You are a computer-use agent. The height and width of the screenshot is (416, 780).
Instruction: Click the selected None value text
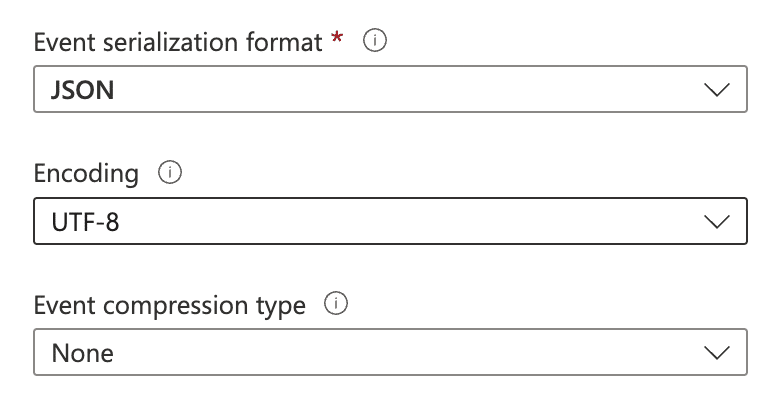[x=83, y=353]
